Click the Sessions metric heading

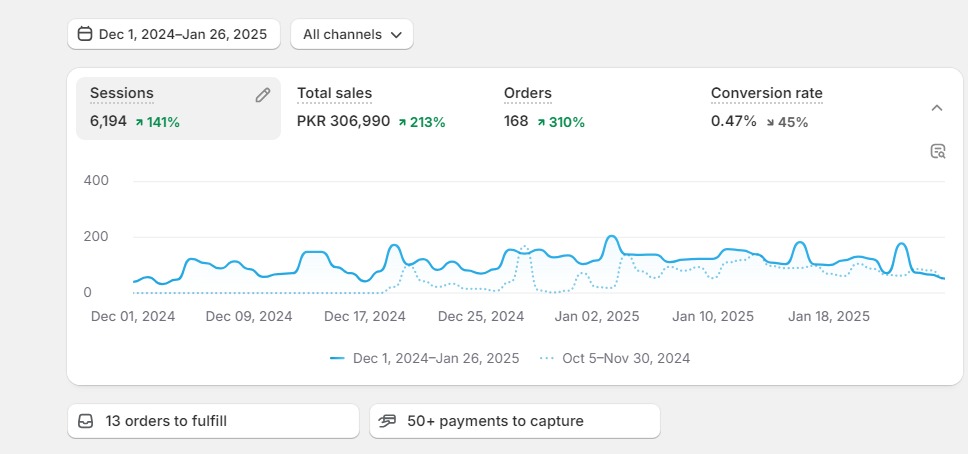122,93
